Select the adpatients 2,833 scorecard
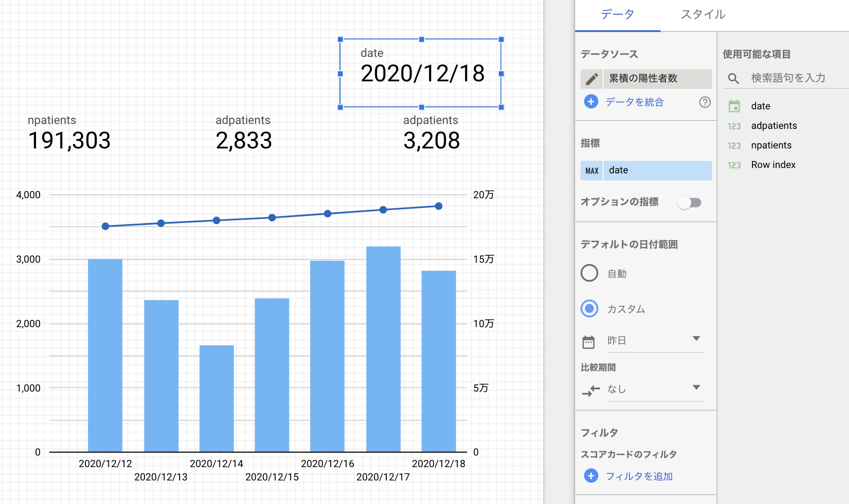 click(244, 133)
